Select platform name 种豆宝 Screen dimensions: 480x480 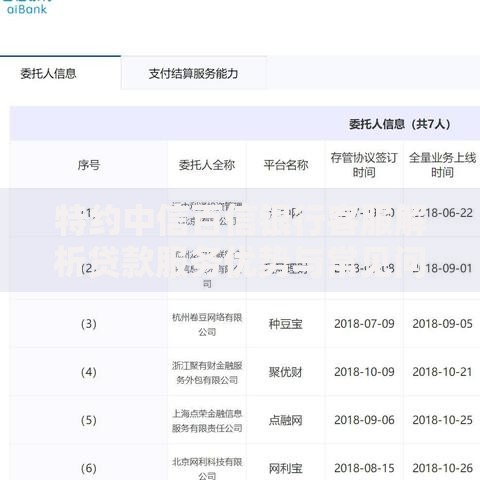pos(286,324)
